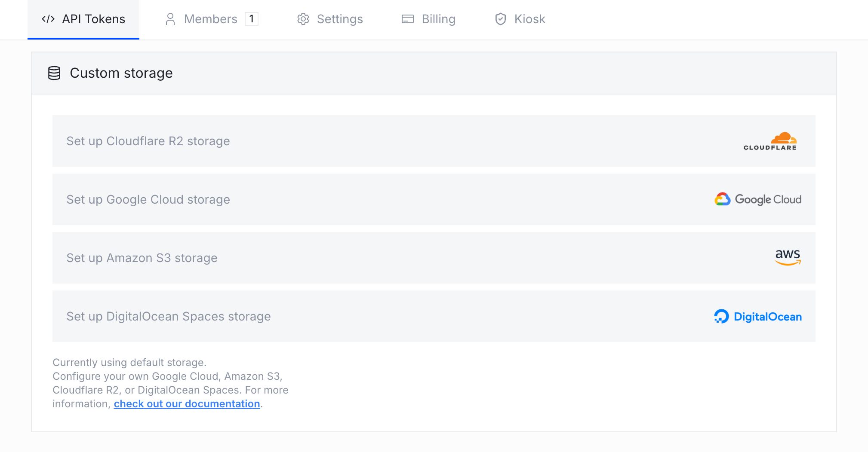This screenshot has width=868, height=452.
Task: Click the Billing credit card icon
Action: [408, 19]
